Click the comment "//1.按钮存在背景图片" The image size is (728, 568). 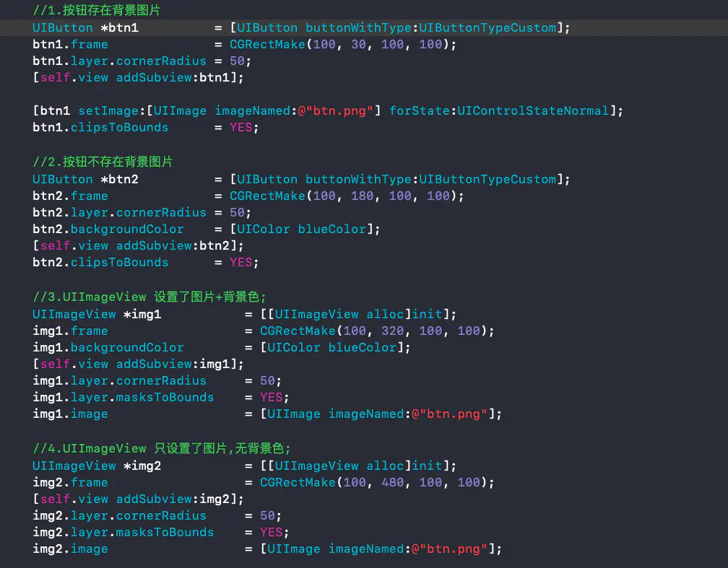click(96, 11)
